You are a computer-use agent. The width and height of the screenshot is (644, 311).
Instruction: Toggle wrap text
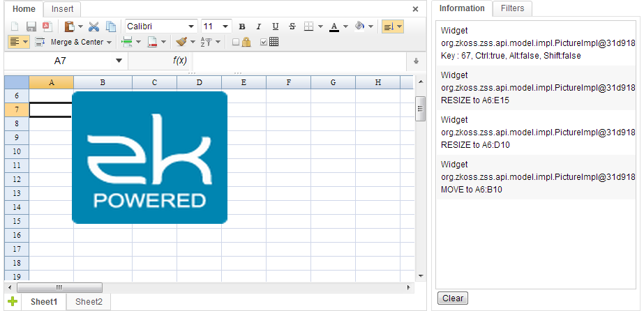pos(40,42)
